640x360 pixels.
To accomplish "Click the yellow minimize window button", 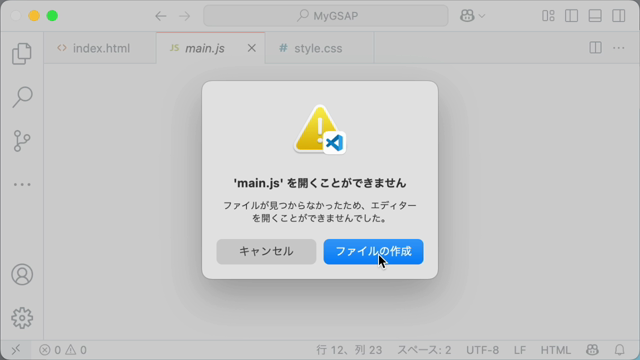I will pyautogui.click(x=34, y=16).
